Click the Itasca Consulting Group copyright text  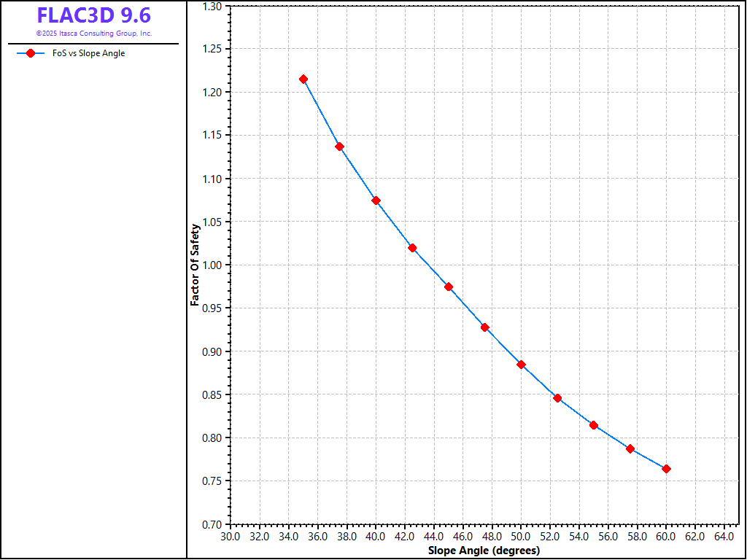coord(94,34)
